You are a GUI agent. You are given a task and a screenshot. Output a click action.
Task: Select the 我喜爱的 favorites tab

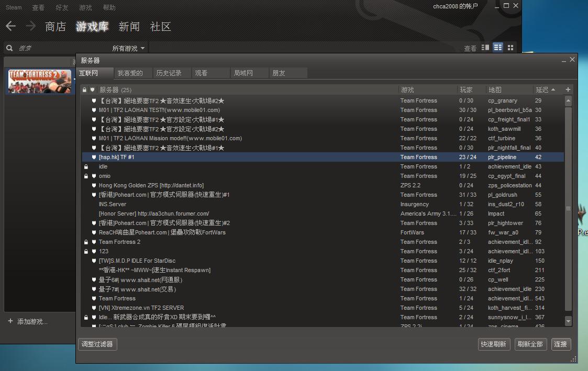tap(134, 73)
